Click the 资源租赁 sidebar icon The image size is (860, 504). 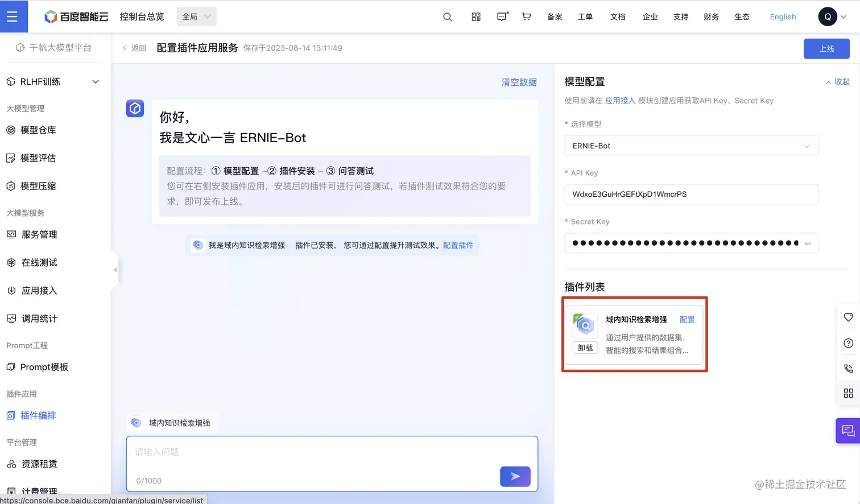pos(11,464)
